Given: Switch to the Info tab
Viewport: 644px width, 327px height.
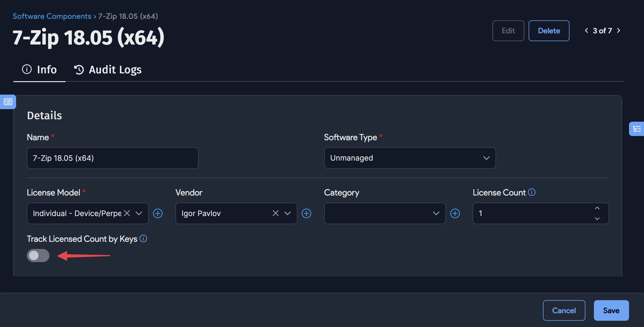Looking at the screenshot, I should [x=40, y=70].
